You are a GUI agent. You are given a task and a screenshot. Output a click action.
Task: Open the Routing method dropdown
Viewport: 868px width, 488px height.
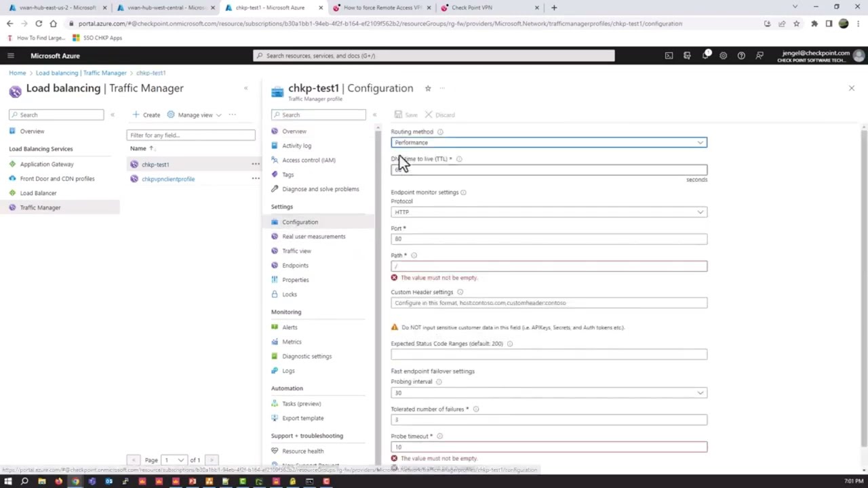point(549,142)
